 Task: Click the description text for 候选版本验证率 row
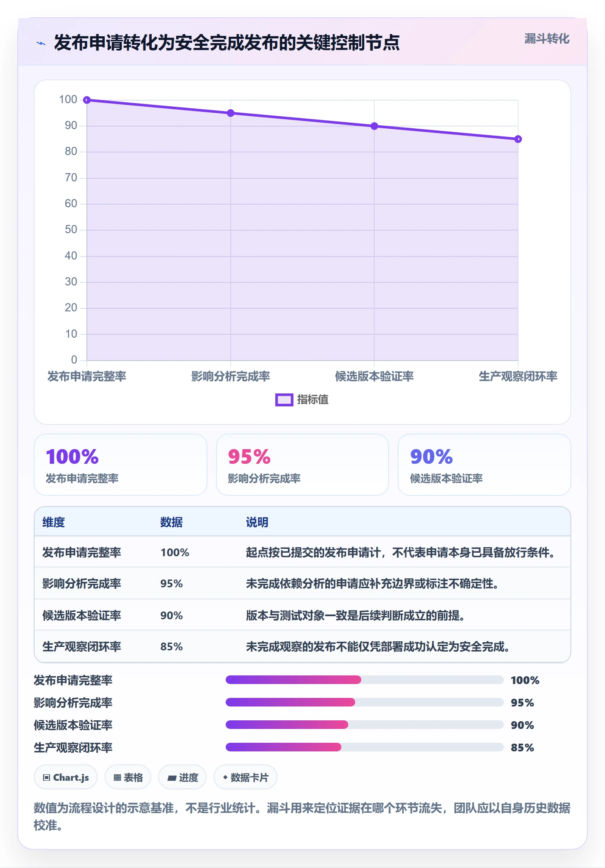356,615
